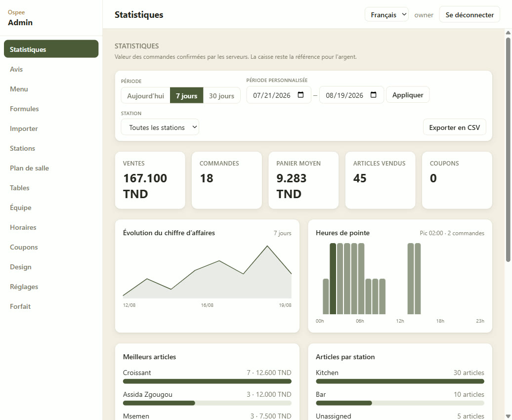Click the scrollbar down arrow
Image resolution: width=512 pixels, height=420 pixels.
click(x=508, y=417)
